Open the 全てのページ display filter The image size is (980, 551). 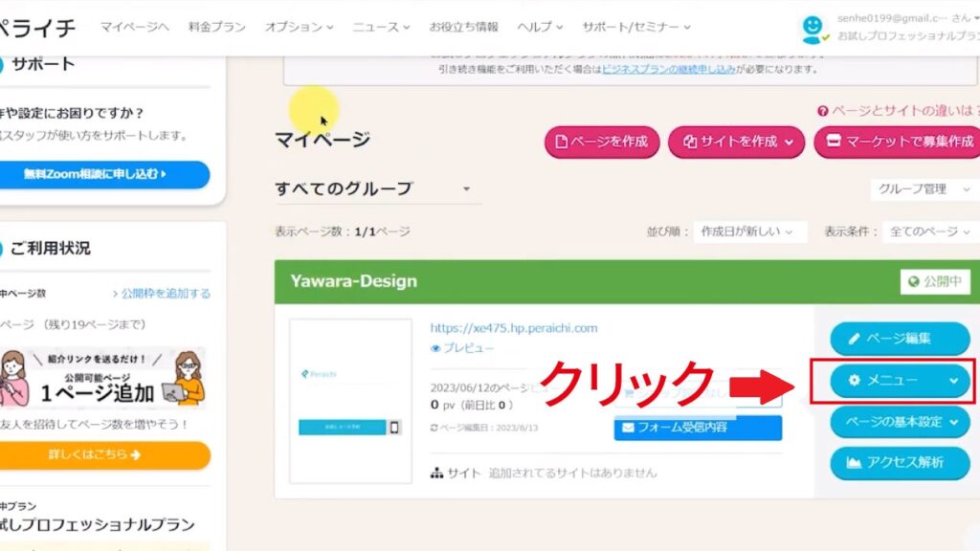tap(930, 231)
